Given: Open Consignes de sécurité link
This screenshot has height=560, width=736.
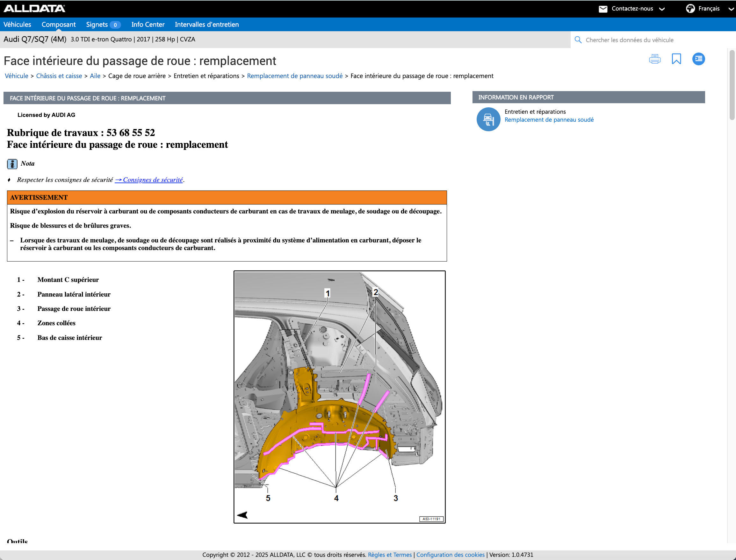Looking at the screenshot, I should [x=149, y=180].
